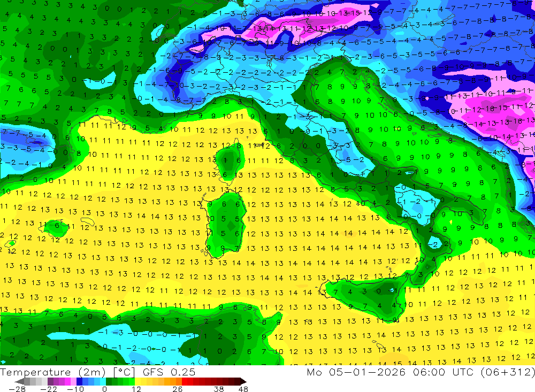535x392 pixels.
Task: Click the date '05-01-2026' in footer
Action: point(367,372)
